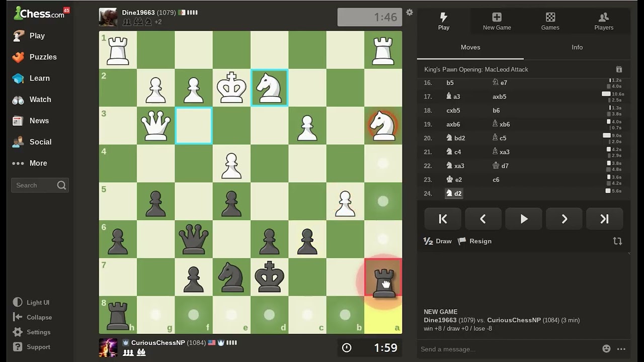Click the white queen piece
The image size is (644, 362).
(x=155, y=126)
